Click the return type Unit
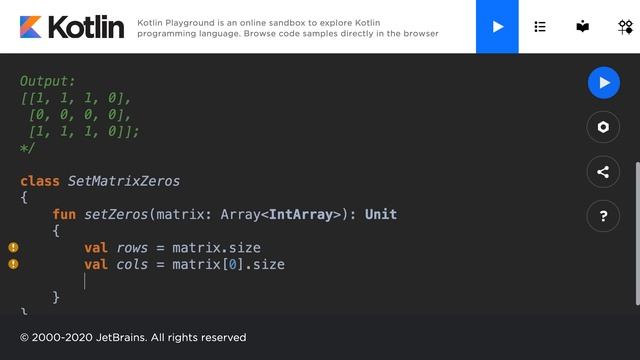Screen dimensions: 640x360 [381, 215]
